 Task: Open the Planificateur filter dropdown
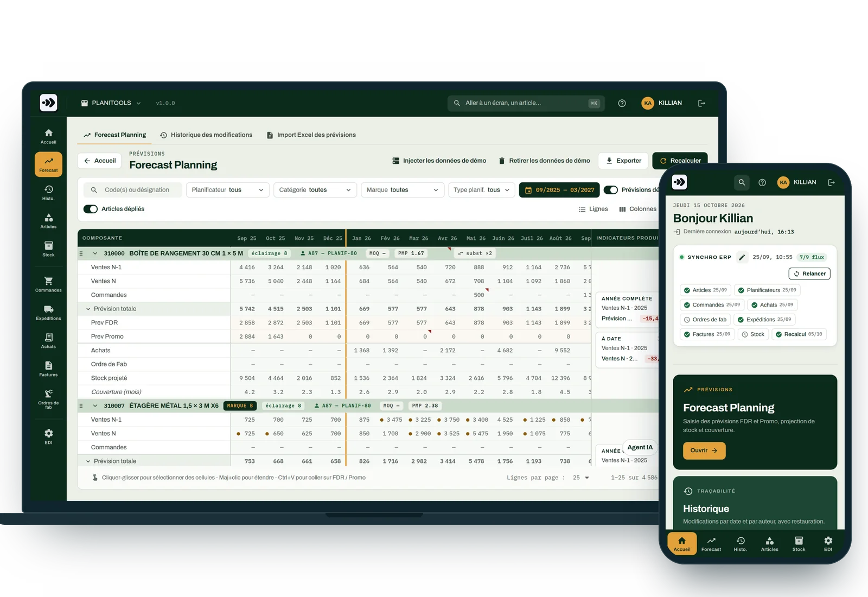228,190
